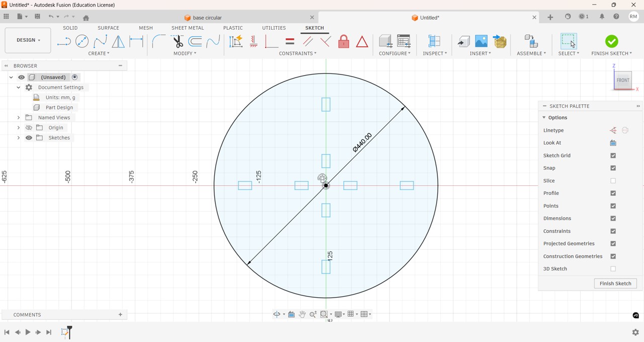Toggle the Profile checkbox
This screenshot has height=342, width=644.
pos(613,193)
